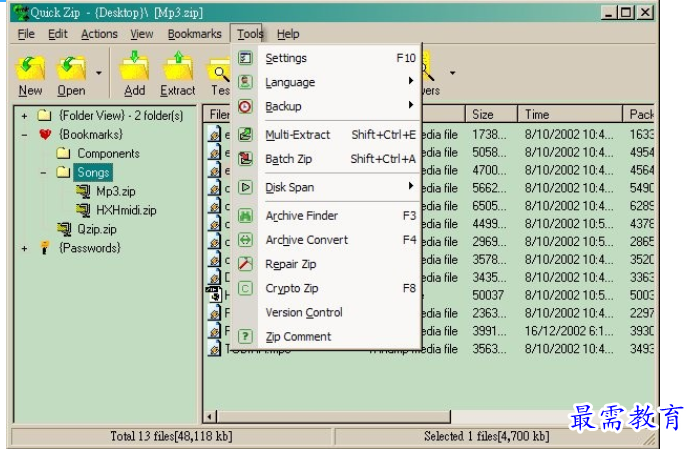Screen dimensions: 692x449
Task: Open the Bookmarks menu
Action: coord(195,34)
